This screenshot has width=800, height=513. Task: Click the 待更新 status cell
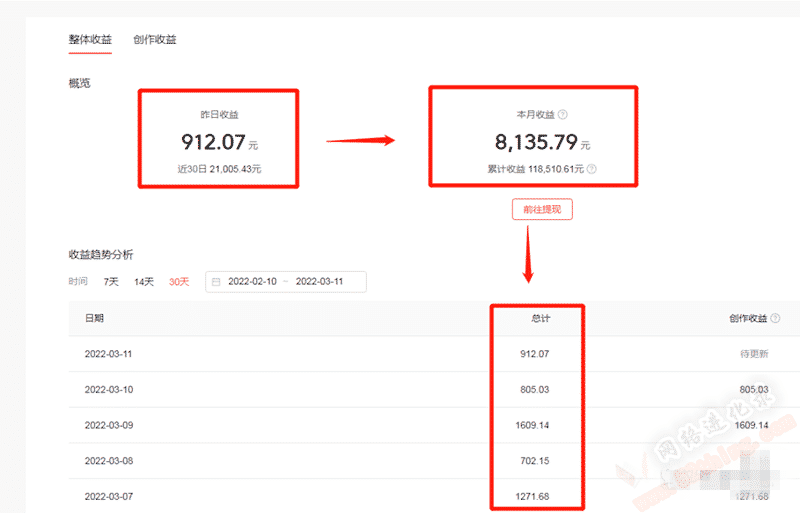coord(754,354)
